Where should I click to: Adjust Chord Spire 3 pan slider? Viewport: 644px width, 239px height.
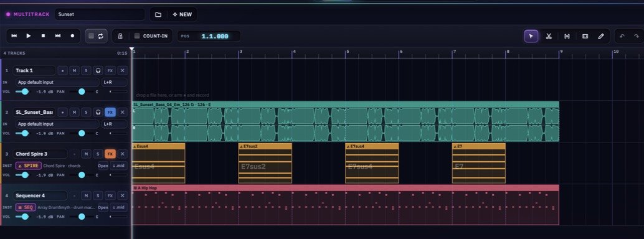click(82, 175)
